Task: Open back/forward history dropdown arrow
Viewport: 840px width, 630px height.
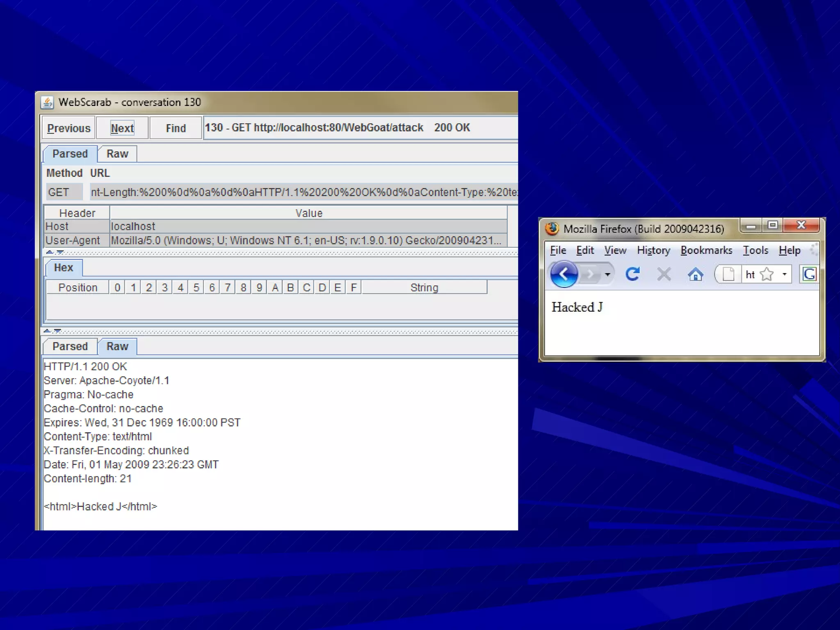Action: click(x=608, y=274)
